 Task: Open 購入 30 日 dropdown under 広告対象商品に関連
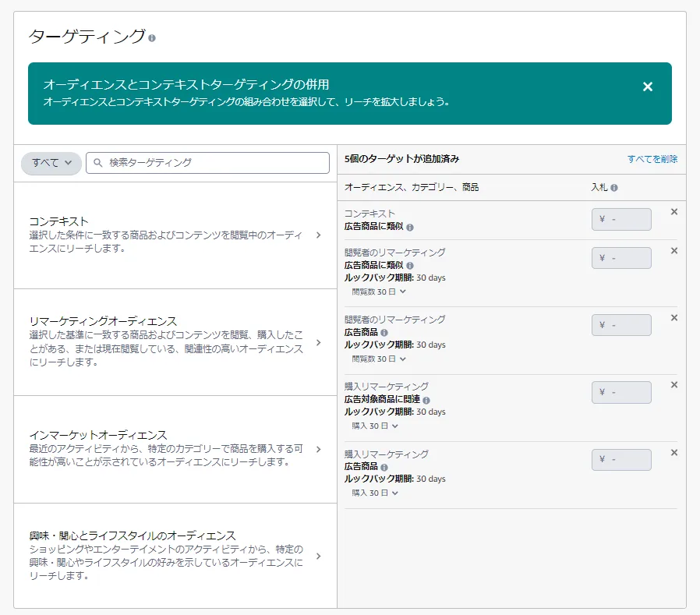coord(374,426)
